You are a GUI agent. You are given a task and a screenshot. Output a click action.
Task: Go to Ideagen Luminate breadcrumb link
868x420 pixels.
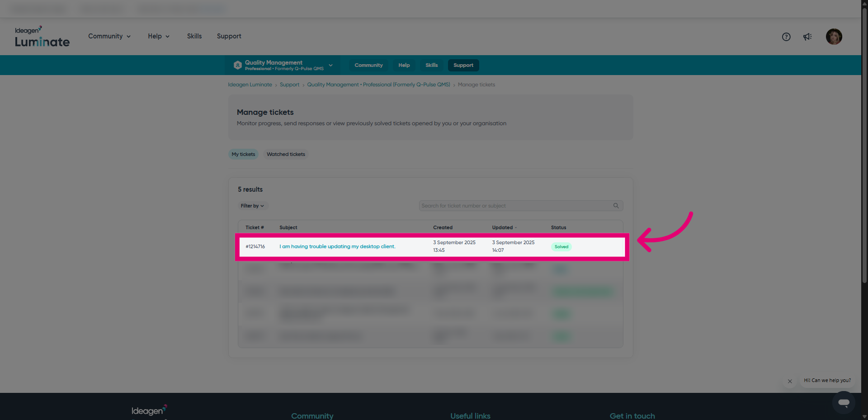point(250,85)
